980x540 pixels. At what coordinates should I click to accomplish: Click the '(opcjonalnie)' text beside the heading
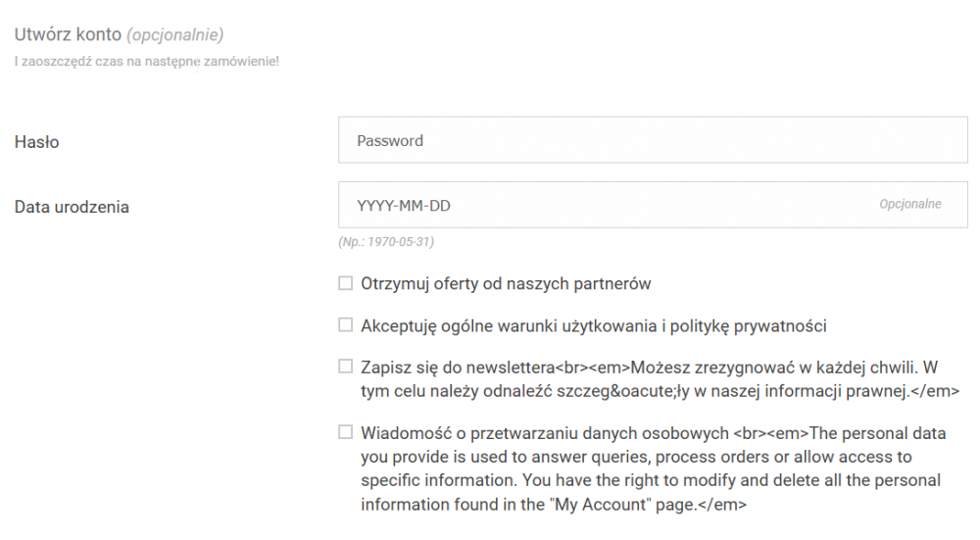pos(174,35)
